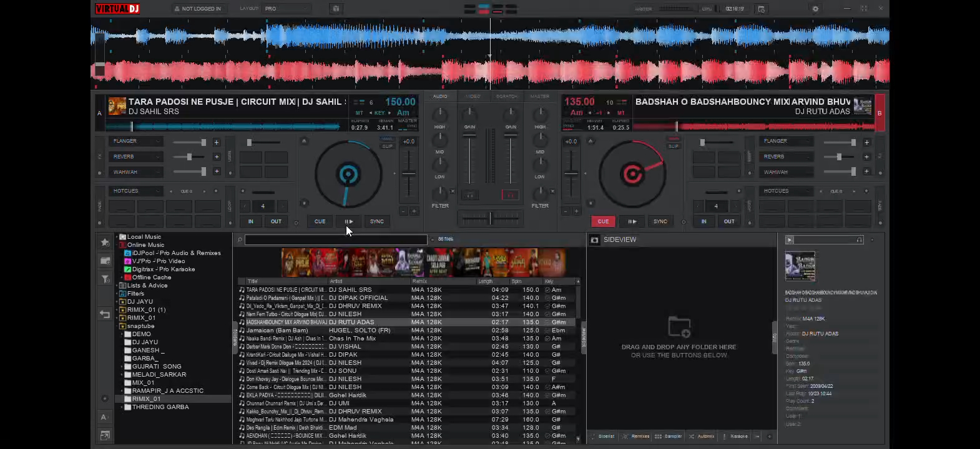980x449 pixels.
Task: Click deck A eject button above jogwheel
Action: point(304,141)
